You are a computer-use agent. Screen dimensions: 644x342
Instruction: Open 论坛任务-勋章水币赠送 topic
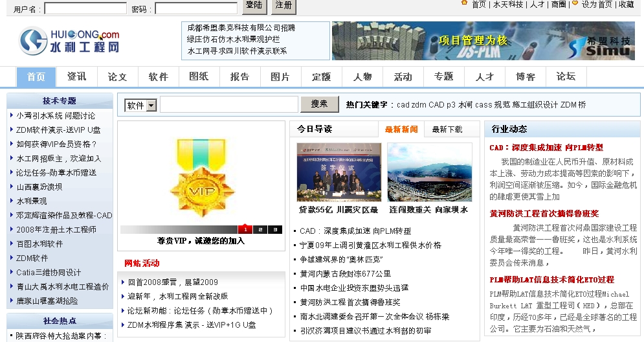(56, 173)
